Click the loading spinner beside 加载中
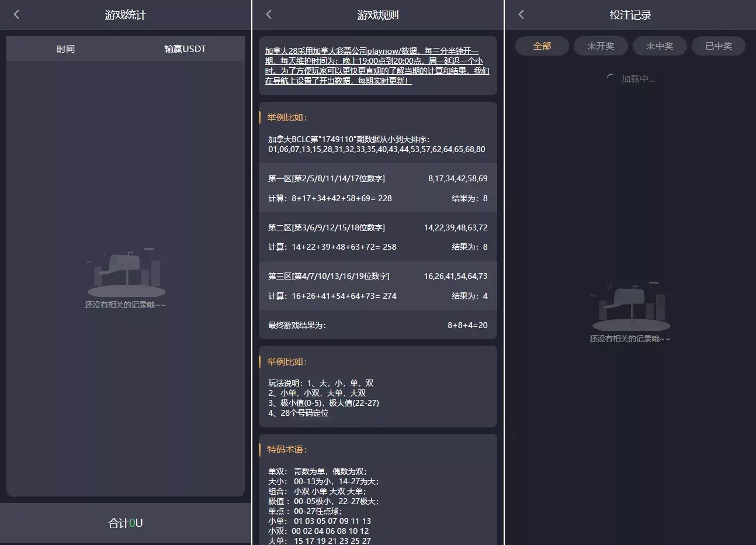Screen dimensions: 756x545 click(611, 78)
